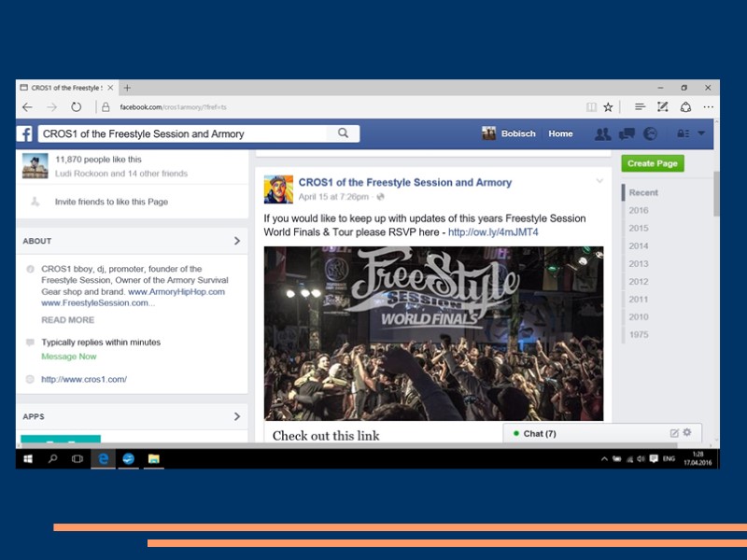747x560 pixels.
Task: Add page to favorites star icon
Action: [x=608, y=107]
